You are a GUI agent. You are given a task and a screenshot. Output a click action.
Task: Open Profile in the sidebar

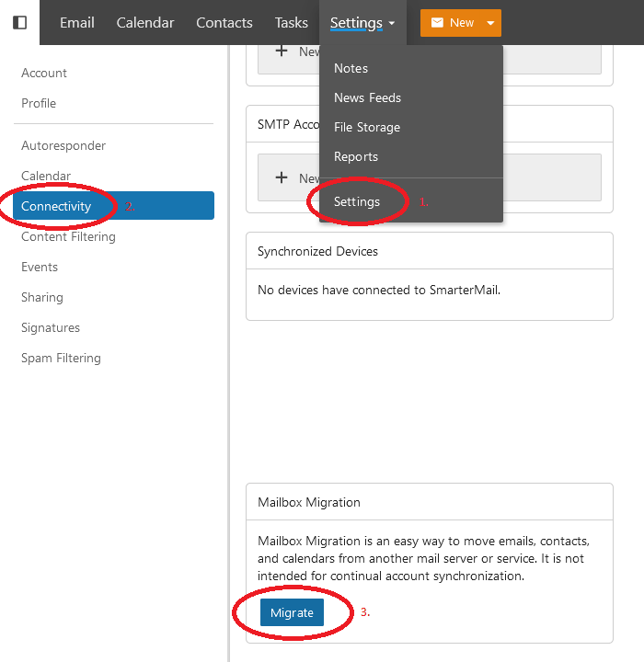pos(39,103)
